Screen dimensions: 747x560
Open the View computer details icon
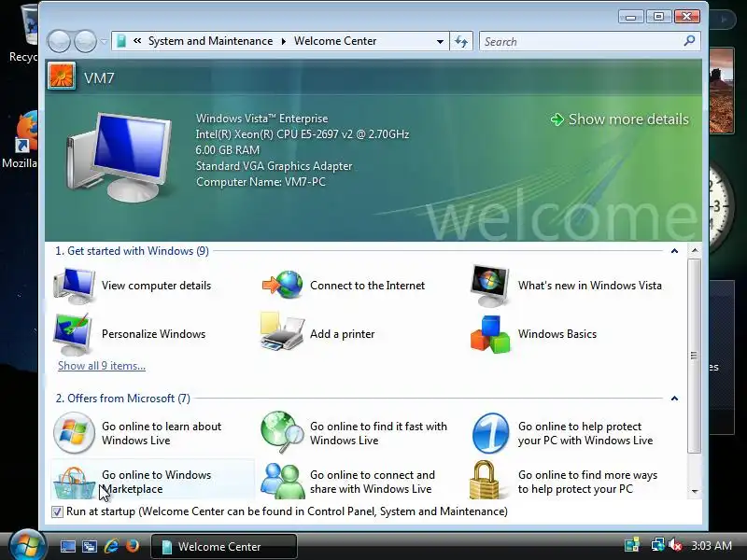[75, 286]
